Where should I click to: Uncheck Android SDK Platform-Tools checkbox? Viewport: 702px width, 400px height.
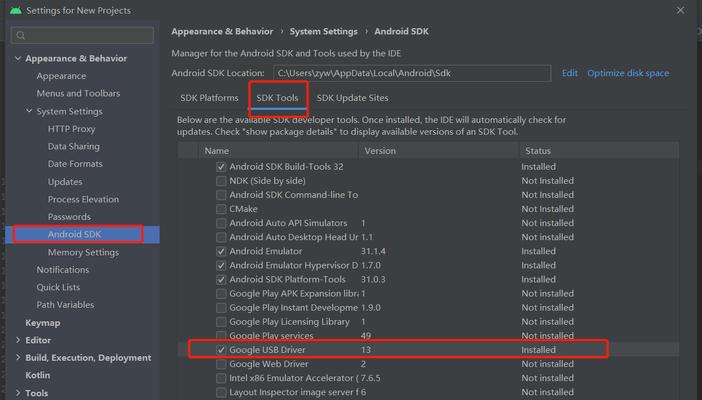click(x=221, y=280)
